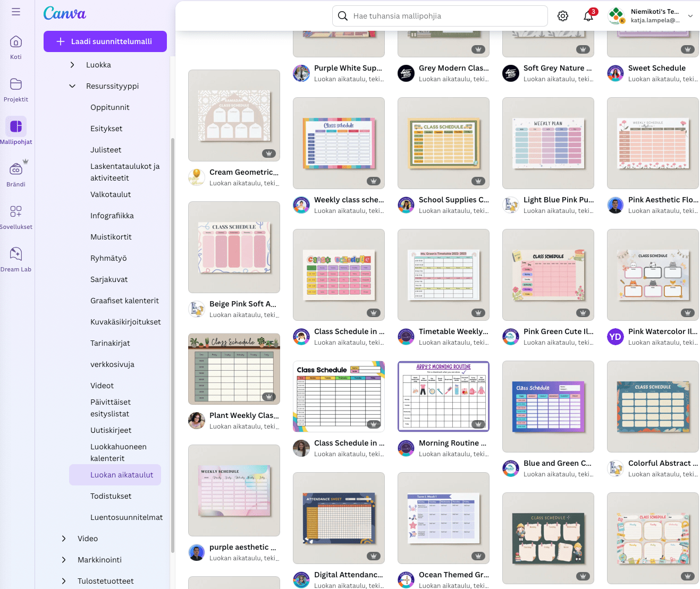Screen dimensions: 700x589
Task: Expand the Tulostetuotteet category
Action: 64,581
